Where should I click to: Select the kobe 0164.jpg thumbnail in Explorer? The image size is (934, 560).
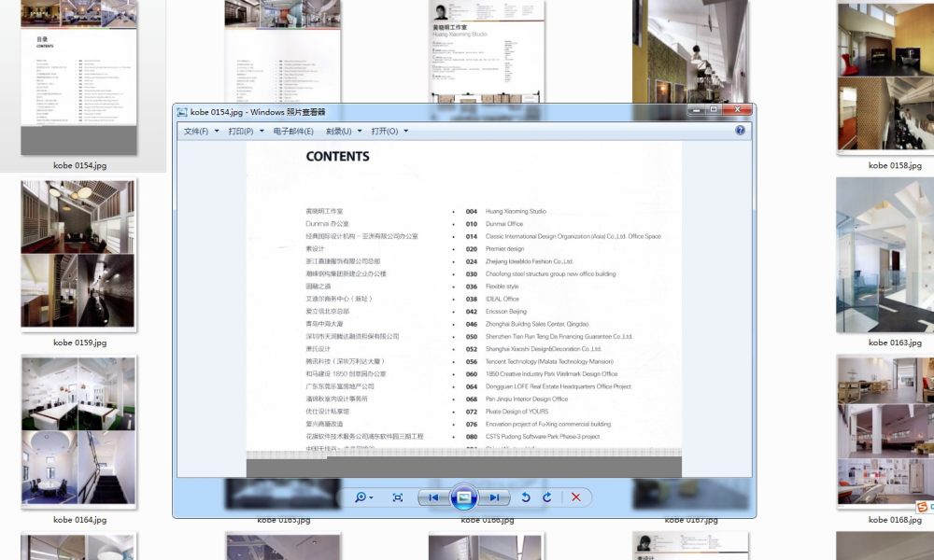click(78, 431)
